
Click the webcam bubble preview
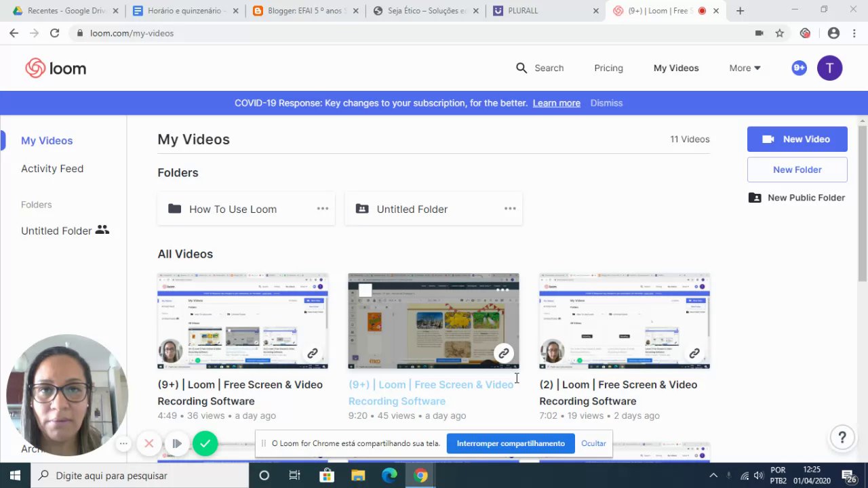pyautogui.click(x=66, y=395)
